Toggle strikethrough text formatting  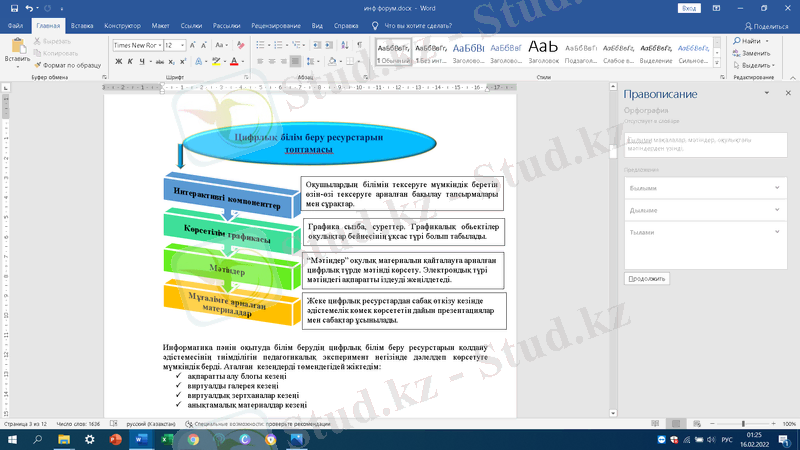click(x=160, y=62)
